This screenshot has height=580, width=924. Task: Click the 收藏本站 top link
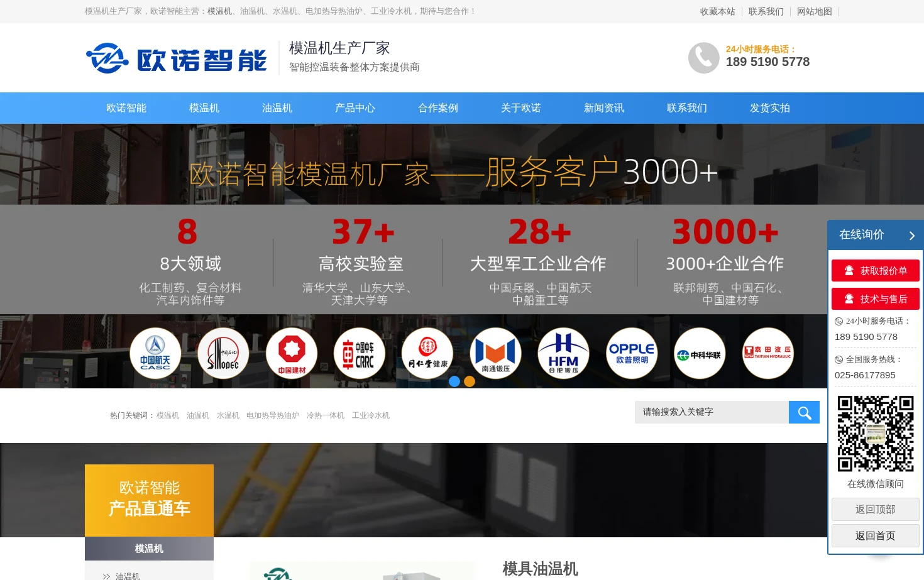click(x=718, y=11)
